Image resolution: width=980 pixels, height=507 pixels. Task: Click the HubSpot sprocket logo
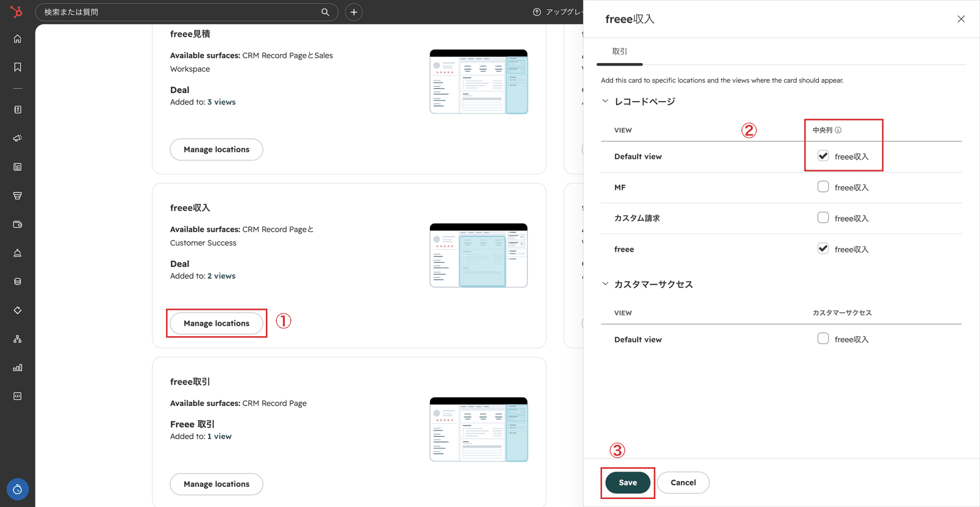click(x=17, y=12)
